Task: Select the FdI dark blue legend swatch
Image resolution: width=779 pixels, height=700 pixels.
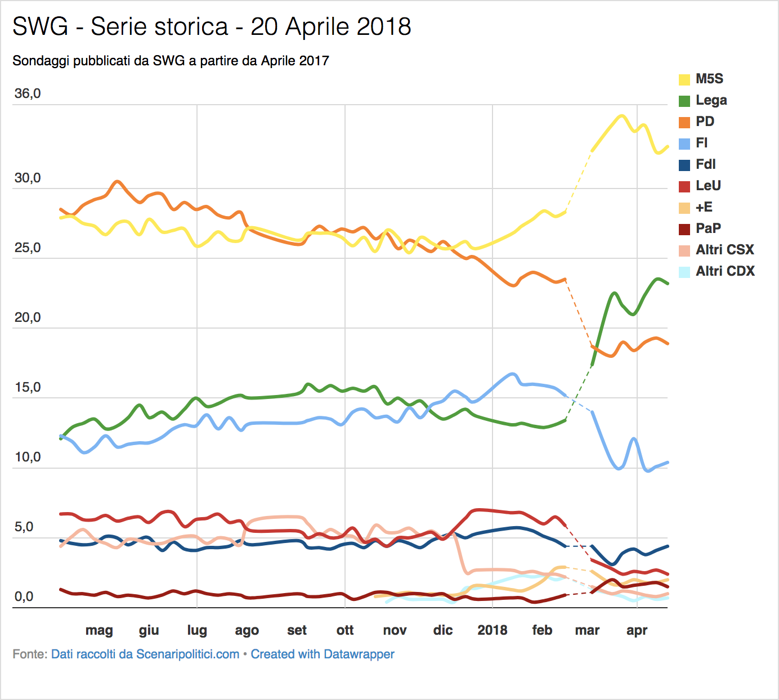Action: [684, 165]
